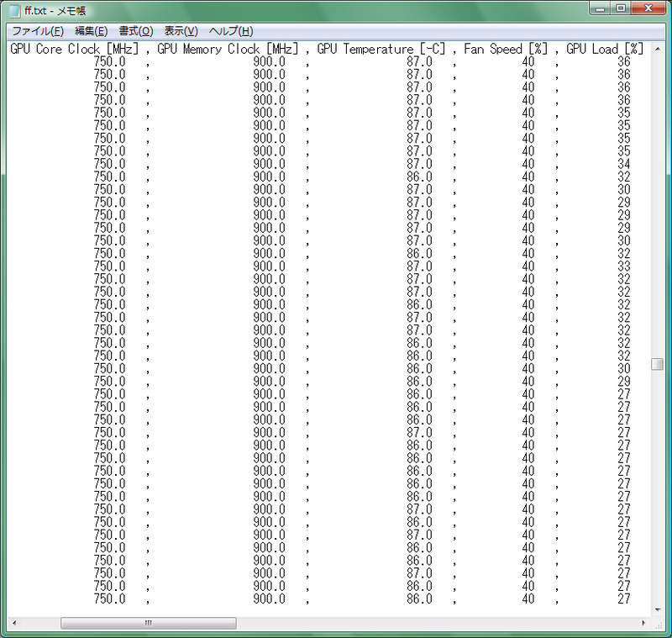Click the 'GPU Core Clock [MHz]' header text
Image resolution: width=672 pixels, height=638 pixels.
(75, 49)
